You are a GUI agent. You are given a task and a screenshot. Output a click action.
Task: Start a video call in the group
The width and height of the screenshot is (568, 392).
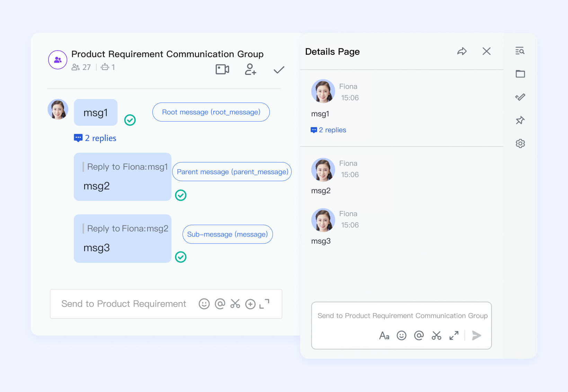coord(222,70)
